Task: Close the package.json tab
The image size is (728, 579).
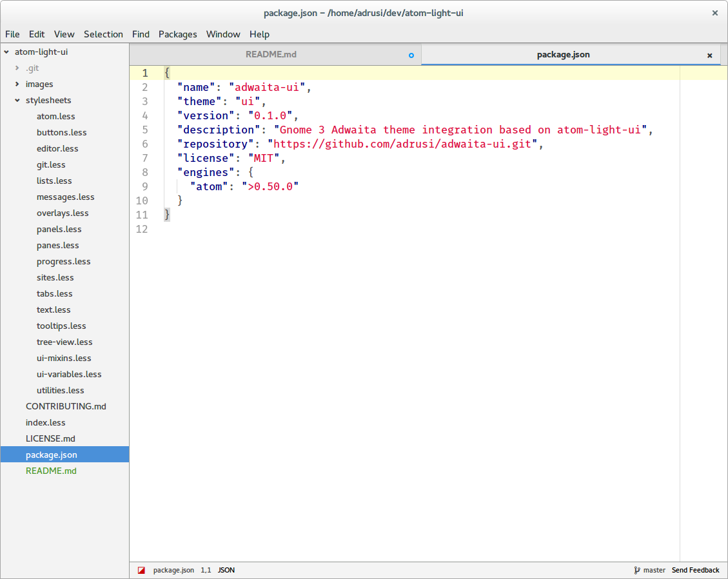Action: [x=709, y=55]
